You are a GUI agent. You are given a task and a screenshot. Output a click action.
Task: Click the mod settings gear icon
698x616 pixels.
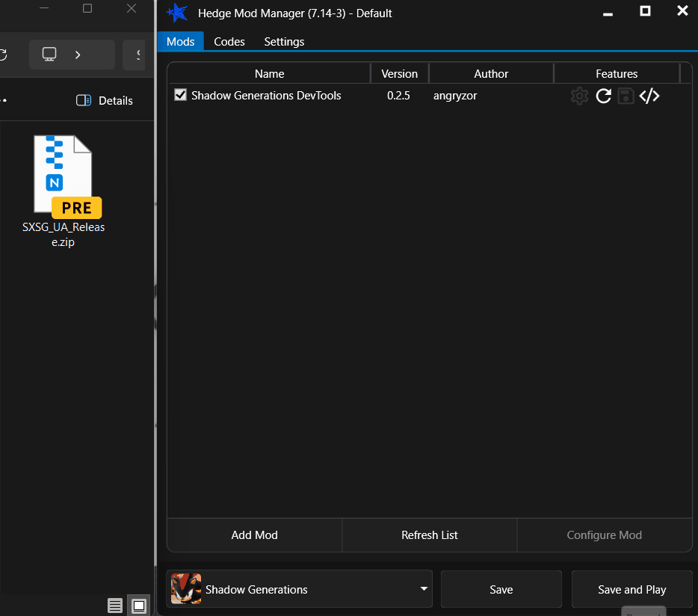point(579,96)
